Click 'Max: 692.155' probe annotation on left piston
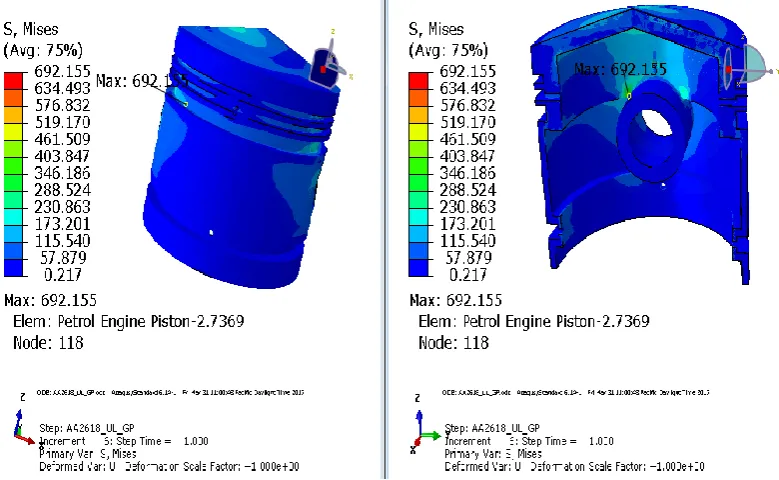Screen dimensions: 779x480 [x=142, y=80]
